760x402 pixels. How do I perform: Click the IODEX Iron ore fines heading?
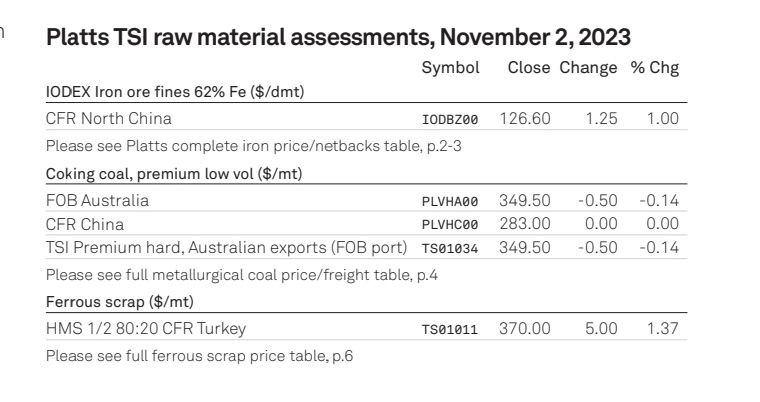(x=175, y=92)
